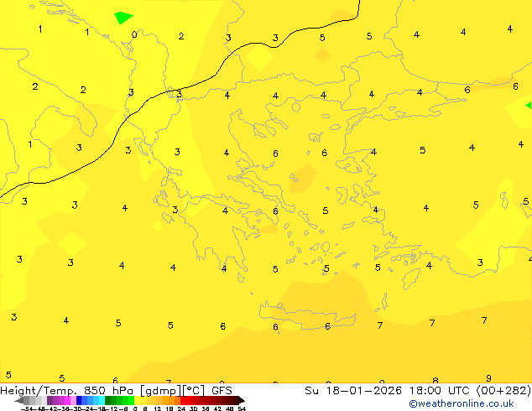The width and height of the screenshot is (532, 411).
Task: Pick the darkest green legend swatch
Action: (108, 400)
